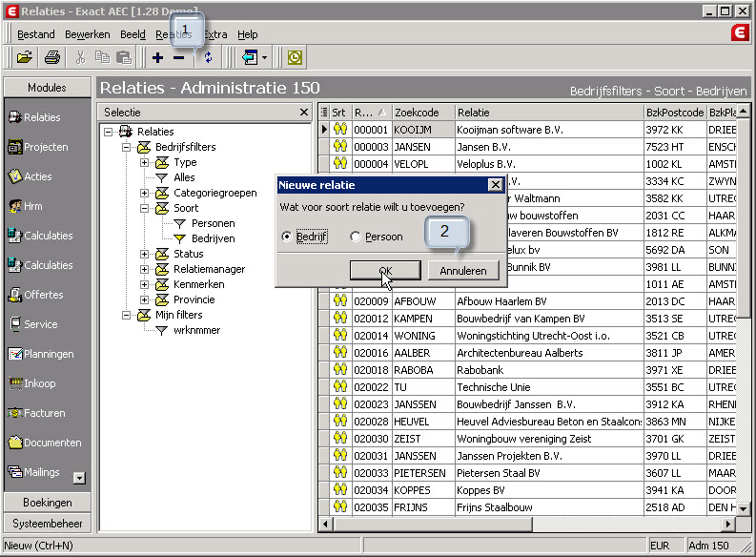Screen dimensions: 756x557
Task: Open the Planningen module
Action: [41, 354]
